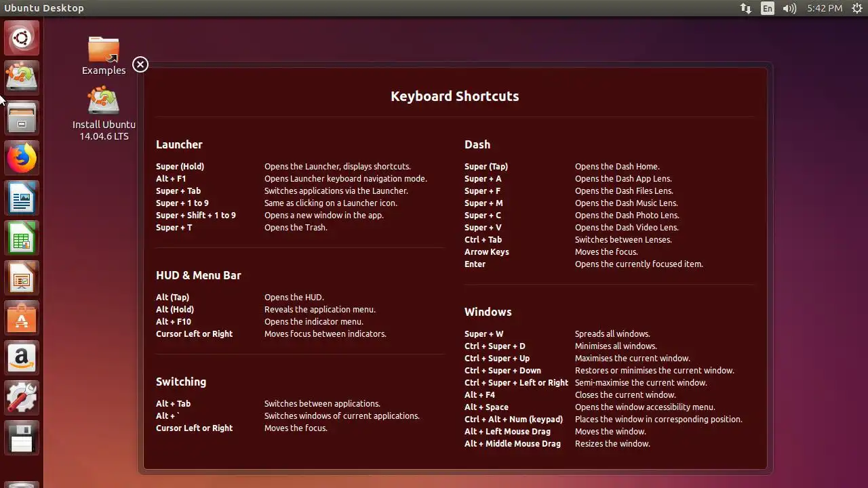Open the network indicator menu

click(746, 8)
